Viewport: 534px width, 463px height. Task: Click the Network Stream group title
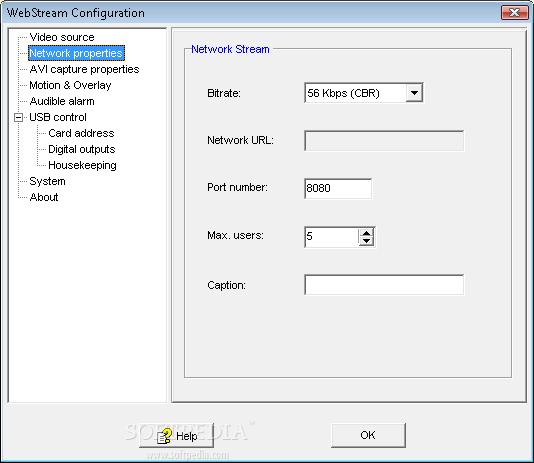click(230, 49)
